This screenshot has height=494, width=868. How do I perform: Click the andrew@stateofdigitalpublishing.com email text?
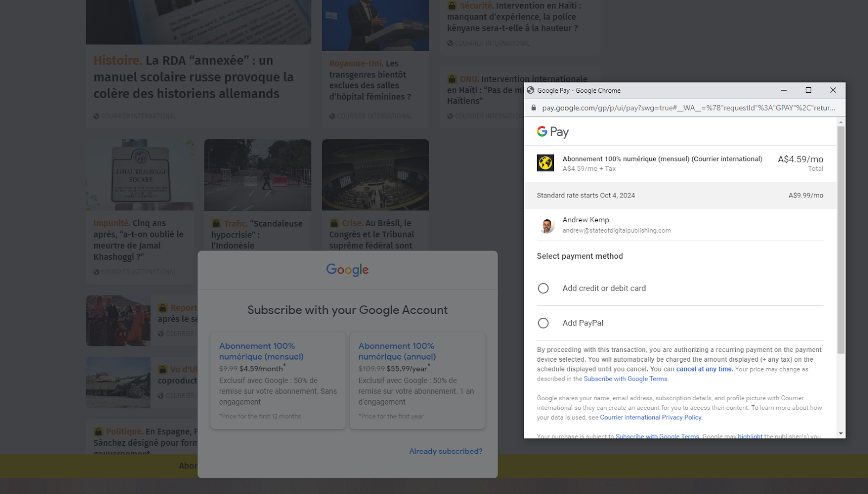[x=616, y=230]
